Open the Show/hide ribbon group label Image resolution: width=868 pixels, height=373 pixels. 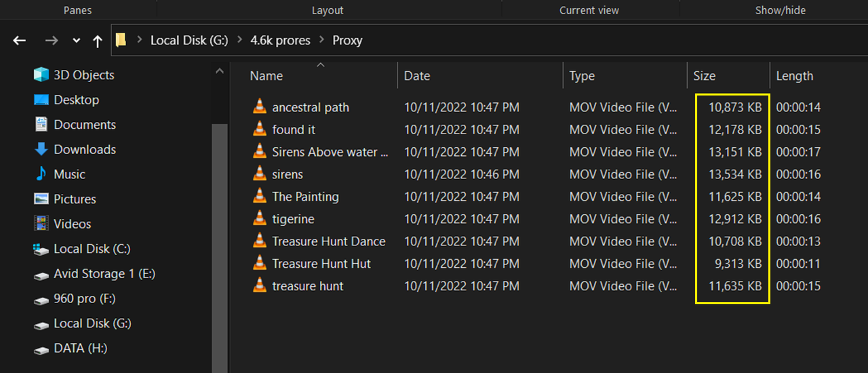pos(781,10)
